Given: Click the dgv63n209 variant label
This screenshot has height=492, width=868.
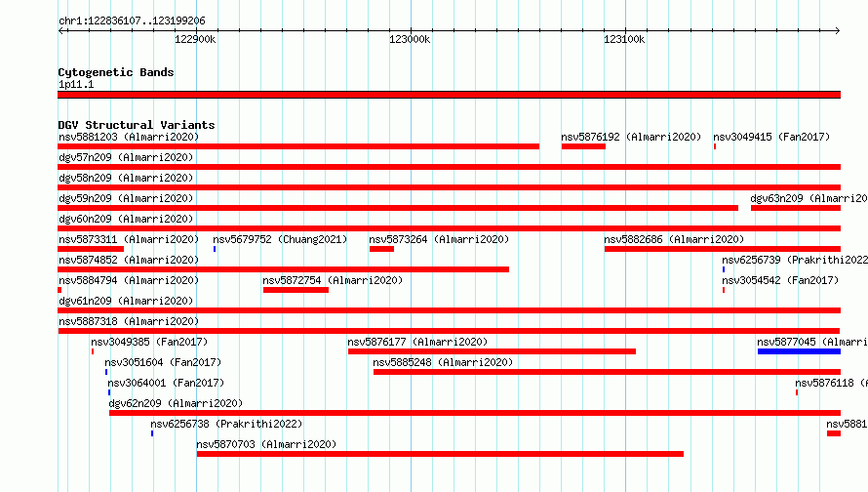Looking at the screenshot, I should [809, 198].
